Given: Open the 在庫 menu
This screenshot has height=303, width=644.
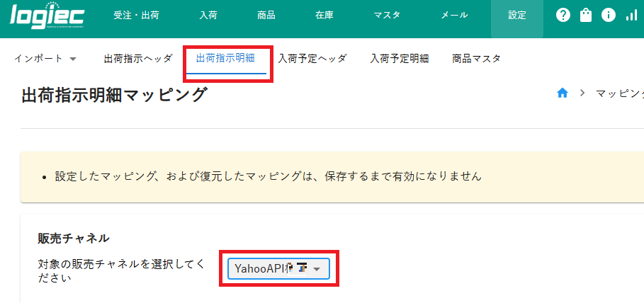Looking at the screenshot, I should pos(324,16).
